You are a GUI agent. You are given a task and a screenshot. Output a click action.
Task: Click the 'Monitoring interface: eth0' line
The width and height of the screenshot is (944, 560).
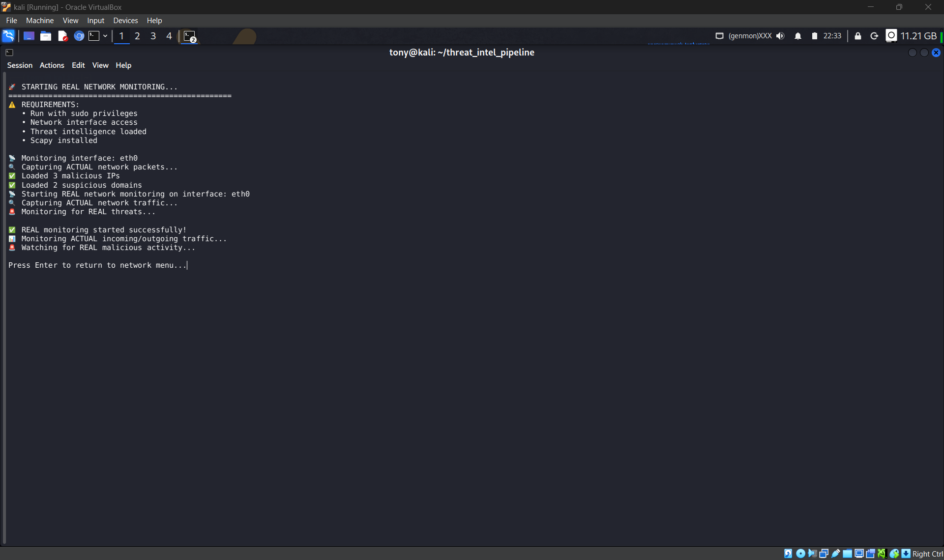[x=73, y=158]
